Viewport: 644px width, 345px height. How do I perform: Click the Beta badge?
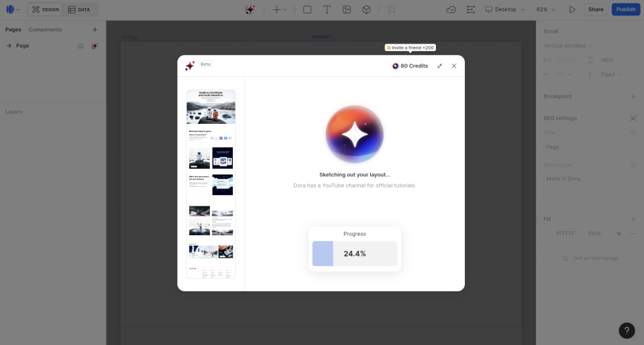click(x=205, y=64)
